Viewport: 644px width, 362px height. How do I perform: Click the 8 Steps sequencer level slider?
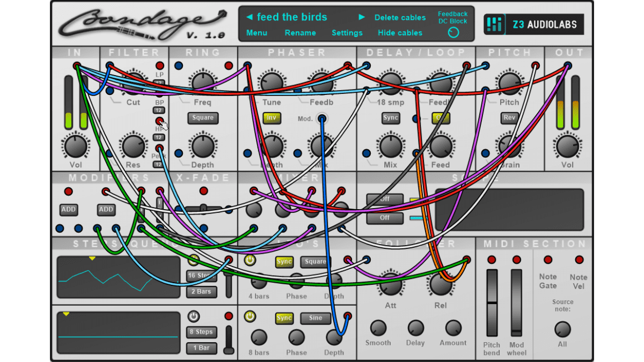tap(229, 339)
